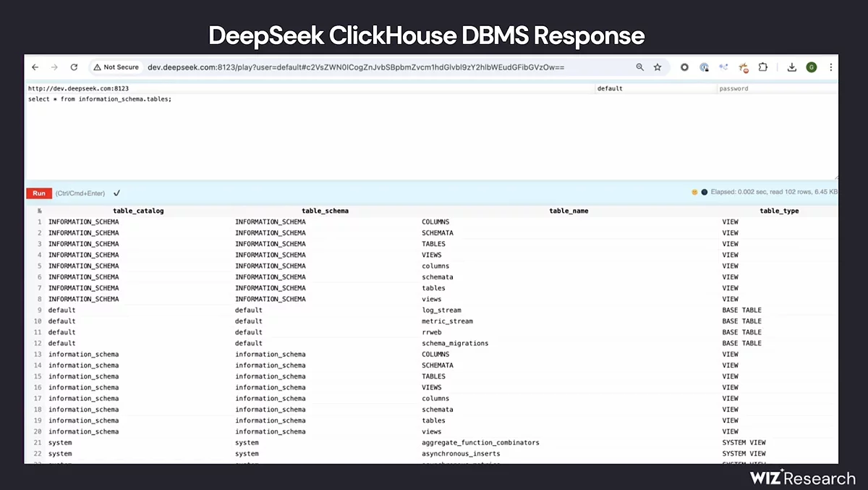This screenshot has width=868, height=490.
Task: Click the table_type column header
Action: pyautogui.click(x=779, y=211)
